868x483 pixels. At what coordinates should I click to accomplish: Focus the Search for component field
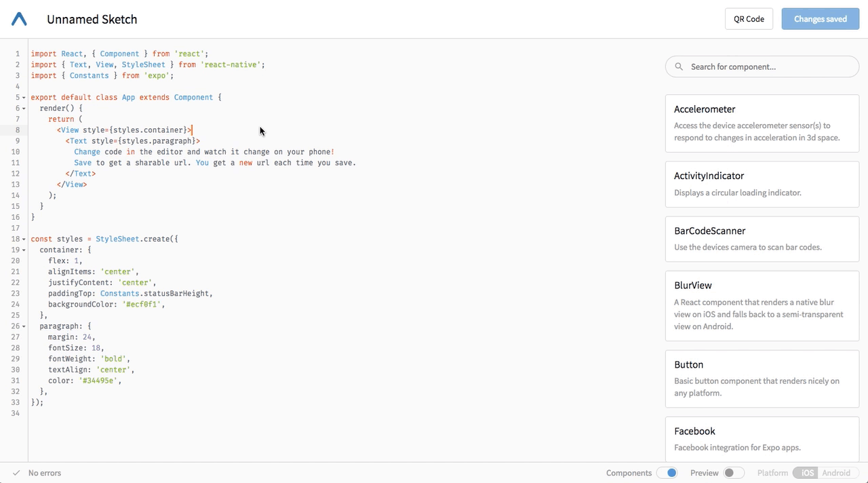click(x=762, y=66)
